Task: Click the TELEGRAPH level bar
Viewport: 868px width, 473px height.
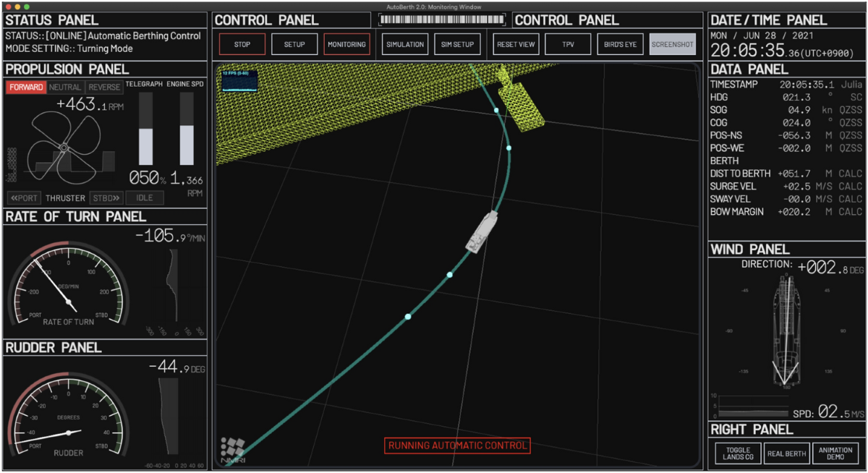Action: (x=145, y=129)
